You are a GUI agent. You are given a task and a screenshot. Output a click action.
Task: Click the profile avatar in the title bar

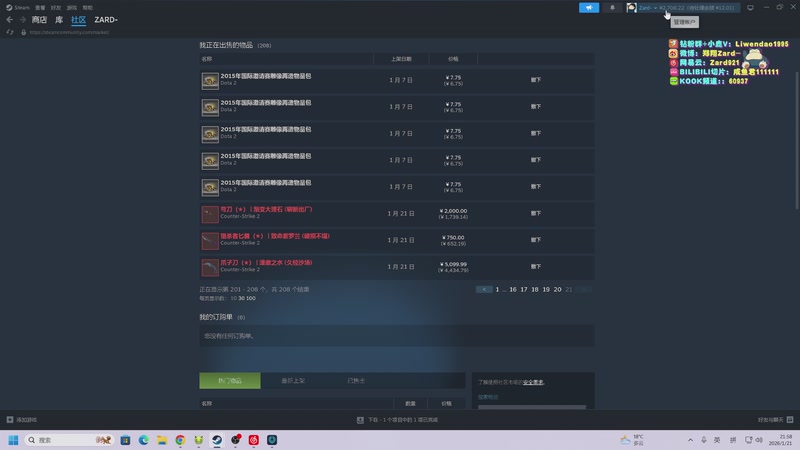coord(631,8)
